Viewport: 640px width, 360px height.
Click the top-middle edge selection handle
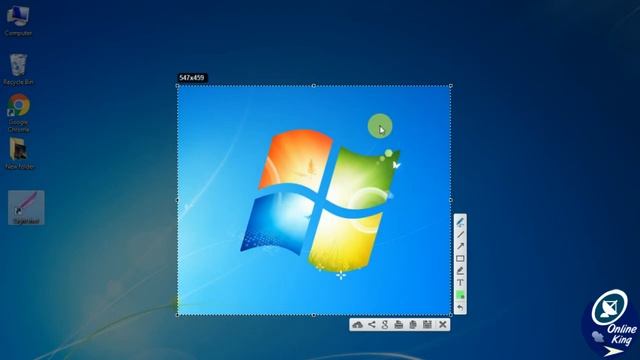click(313, 86)
